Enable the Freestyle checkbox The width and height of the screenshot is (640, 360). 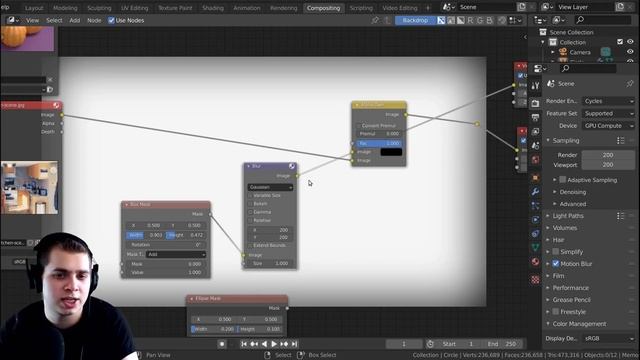(x=556, y=312)
